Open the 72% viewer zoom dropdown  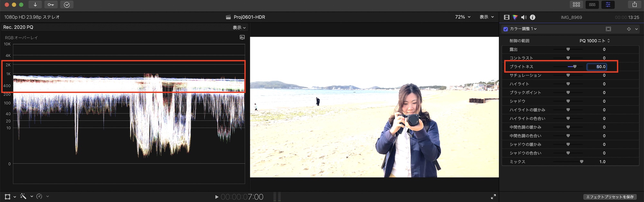click(463, 17)
